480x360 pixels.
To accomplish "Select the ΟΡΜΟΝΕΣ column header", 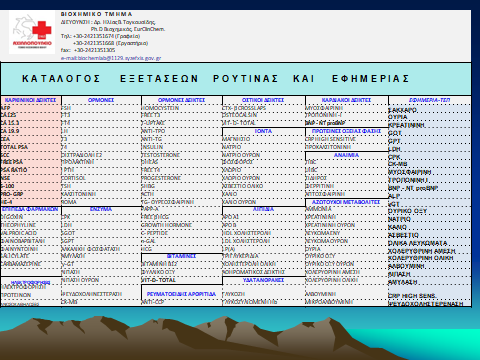I will coord(101,100).
